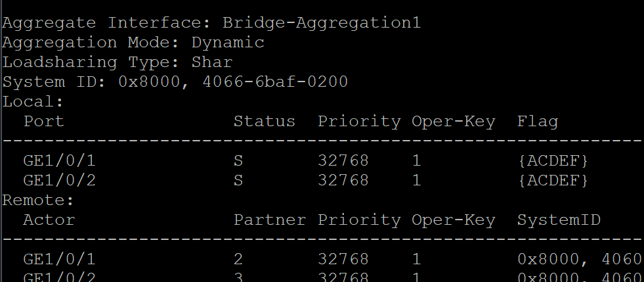The width and height of the screenshot is (644, 282).
Task: Click the Flag column header
Action: click(x=537, y=122)
